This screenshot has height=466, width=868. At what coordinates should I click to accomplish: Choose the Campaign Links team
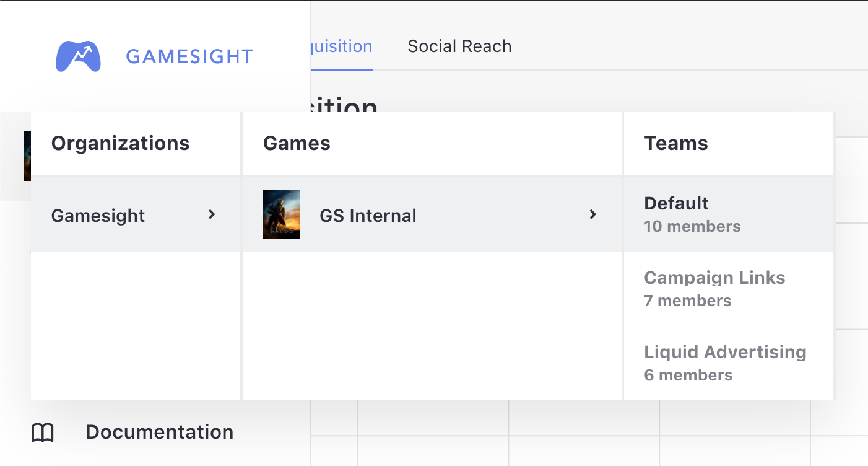714,278
